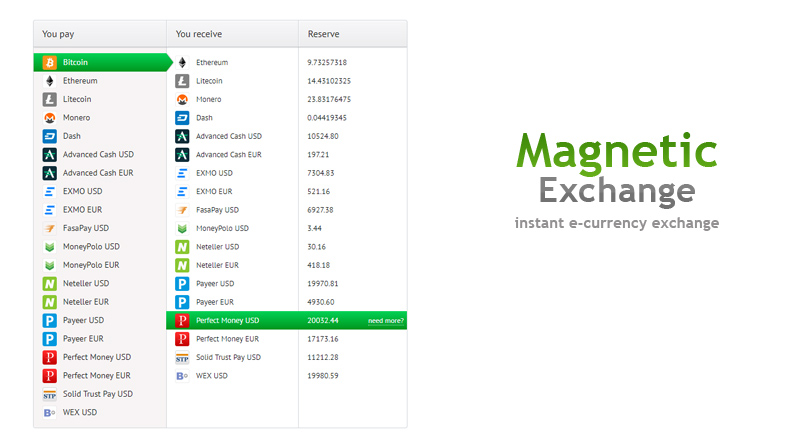Viewport: 800px width, 445px height.
Task: Click Advanced Cash USD icon in You pay
Action: point(49,154)
